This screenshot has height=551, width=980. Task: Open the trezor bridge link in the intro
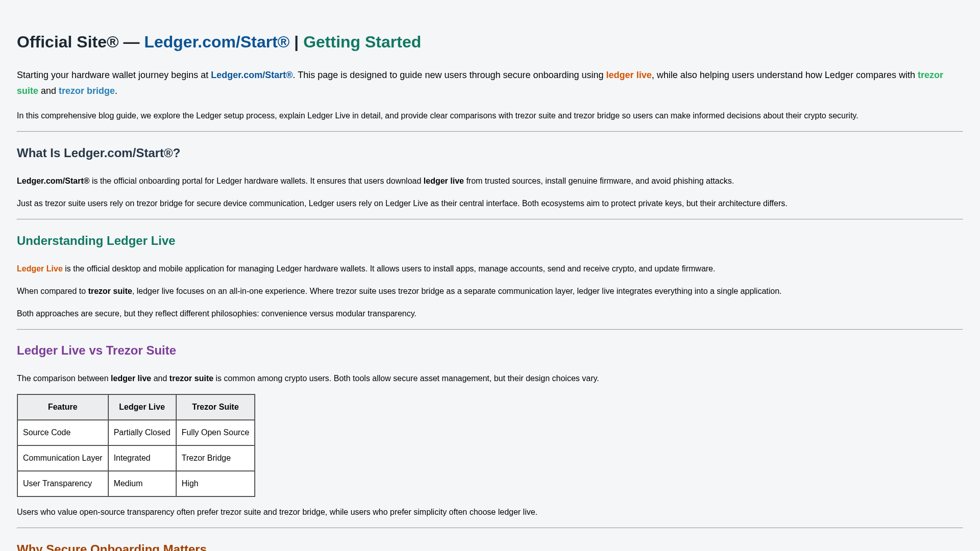tap(86, 90)
